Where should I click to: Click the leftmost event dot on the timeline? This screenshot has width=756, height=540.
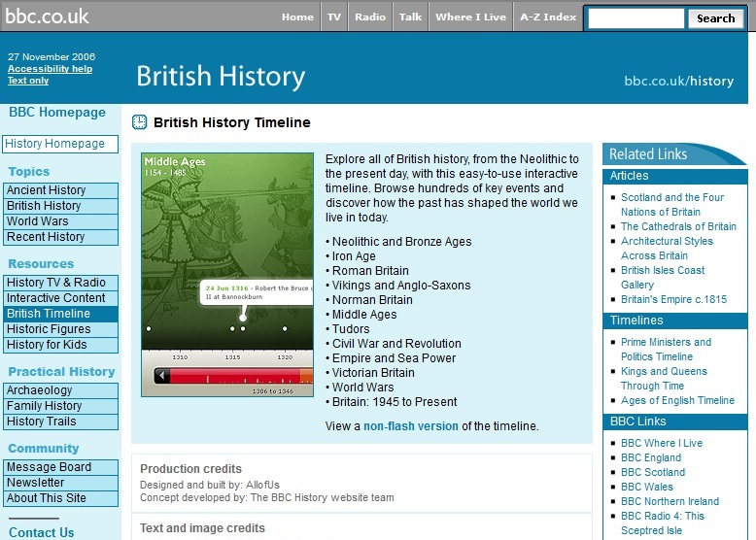click(x=149, y=328)
